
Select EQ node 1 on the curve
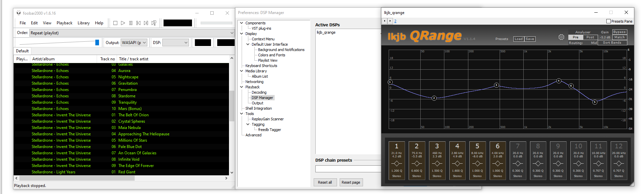(390, 82)
